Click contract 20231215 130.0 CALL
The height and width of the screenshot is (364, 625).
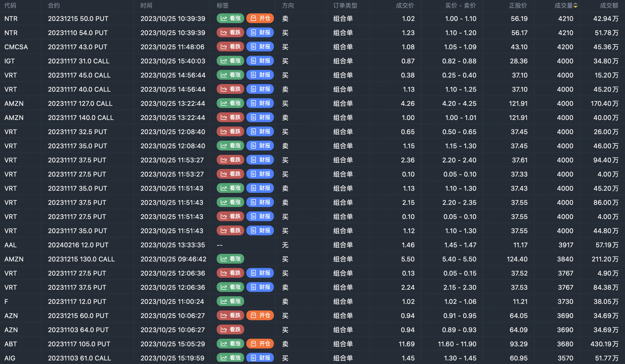point(81,259)
